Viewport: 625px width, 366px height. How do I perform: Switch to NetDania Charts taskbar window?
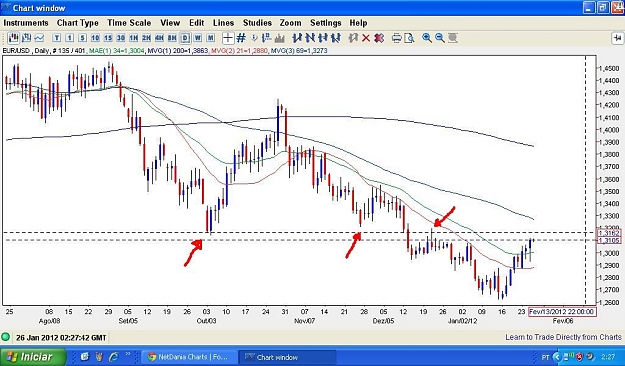point(188,357)
